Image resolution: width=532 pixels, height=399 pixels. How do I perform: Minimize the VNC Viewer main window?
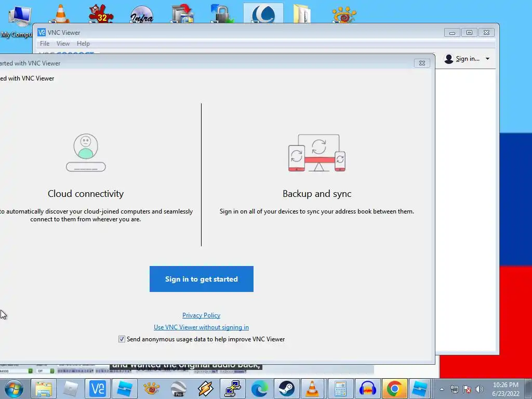pos(452,33)
